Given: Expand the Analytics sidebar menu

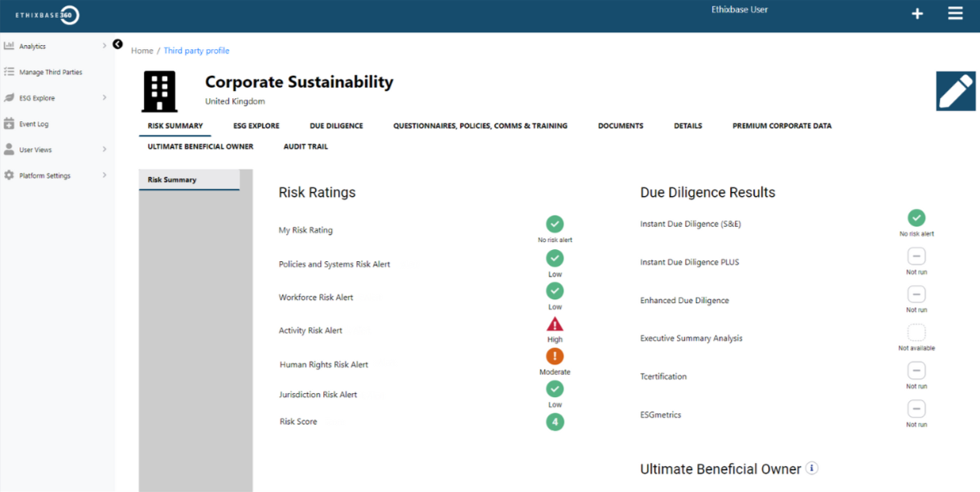Looking at the screenshot, I should (104, 46).
